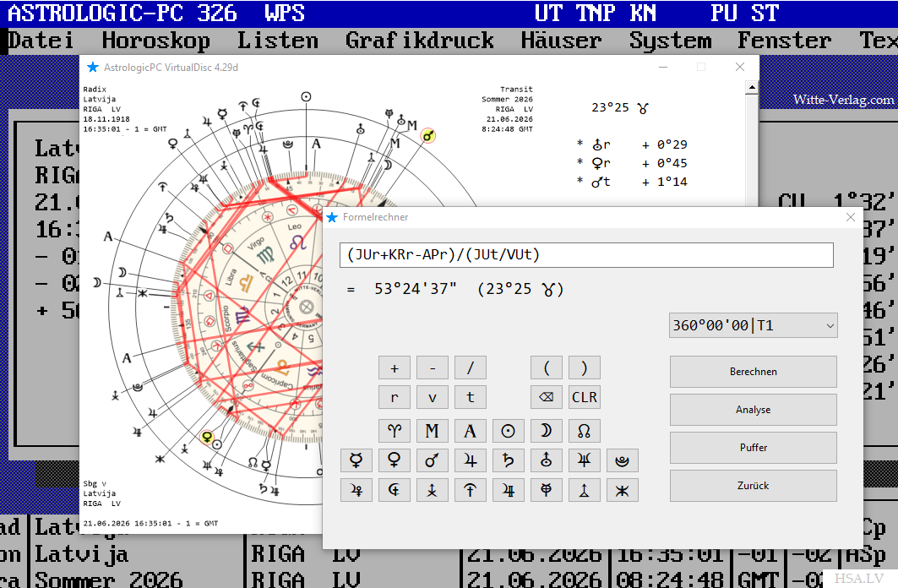The image size is (898, 588).
Task: Insert the Poseidon symbol
Action: coord(623,490)
